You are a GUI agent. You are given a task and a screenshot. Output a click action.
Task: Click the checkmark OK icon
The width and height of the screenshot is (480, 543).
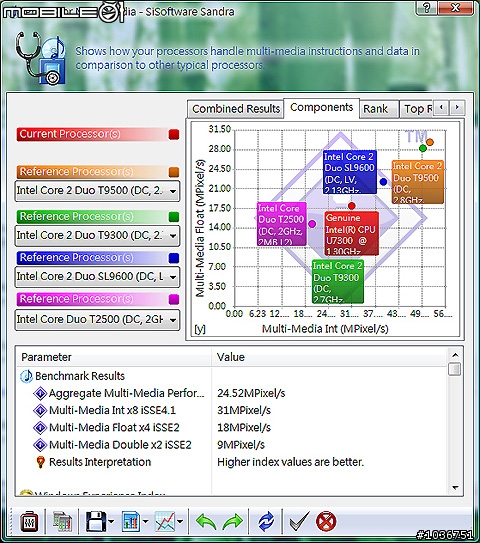(x=299, y=522)
